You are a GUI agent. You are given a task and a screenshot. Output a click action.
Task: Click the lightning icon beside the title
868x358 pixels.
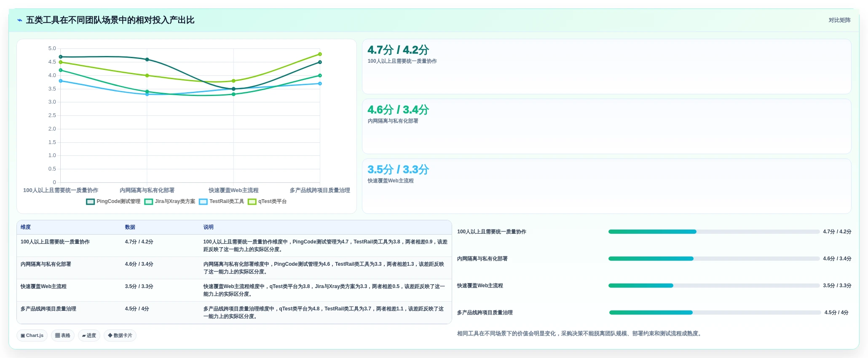[x=20, y=20]
